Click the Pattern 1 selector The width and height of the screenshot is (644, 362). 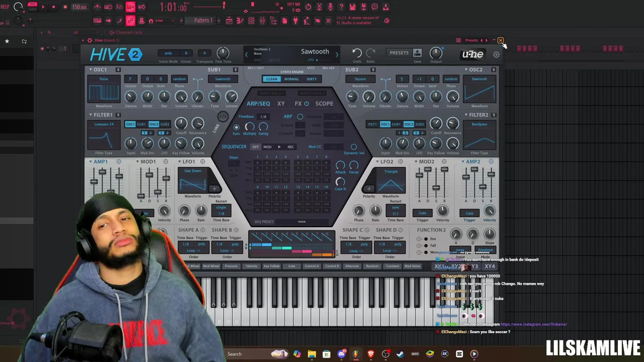tap(203, 21)
